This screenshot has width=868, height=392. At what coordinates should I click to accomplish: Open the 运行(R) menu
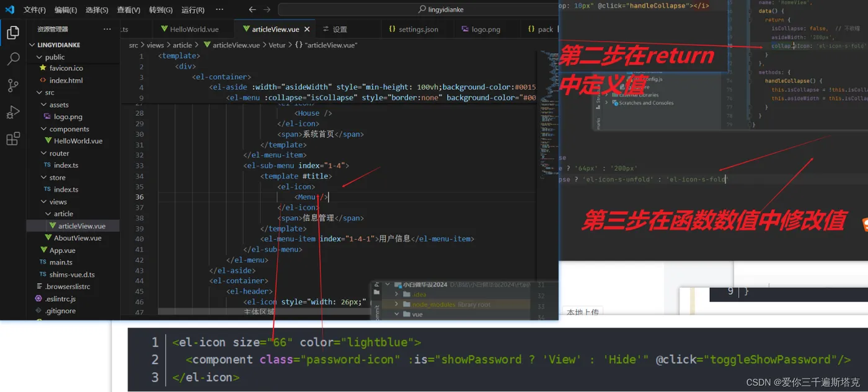click(x=193, y=10)
